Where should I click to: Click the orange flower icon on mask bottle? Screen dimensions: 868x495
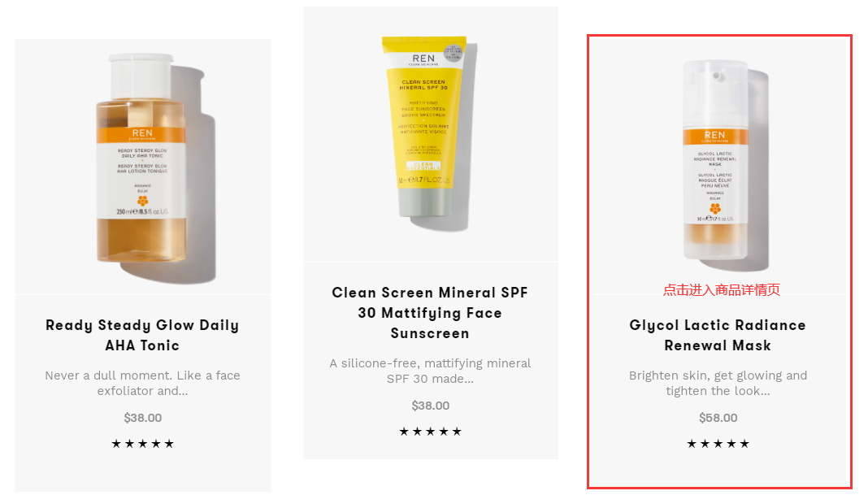(715, 208)
